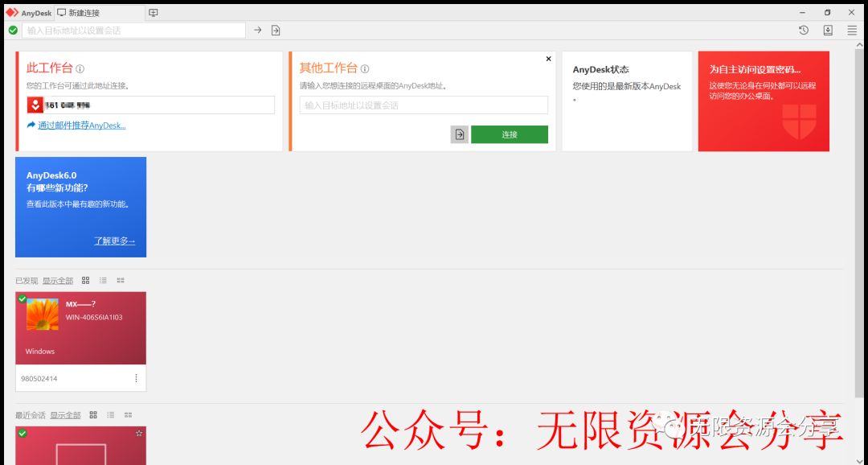Click the AnyDesk logo tab
868x465 pixels.
click(x=29, y=13)
